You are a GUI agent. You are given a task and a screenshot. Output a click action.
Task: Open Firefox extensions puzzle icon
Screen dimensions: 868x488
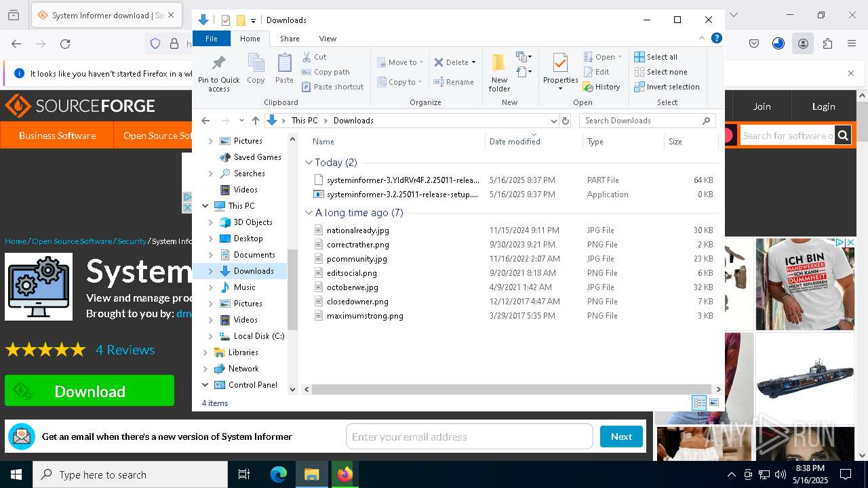coord(827,43)
